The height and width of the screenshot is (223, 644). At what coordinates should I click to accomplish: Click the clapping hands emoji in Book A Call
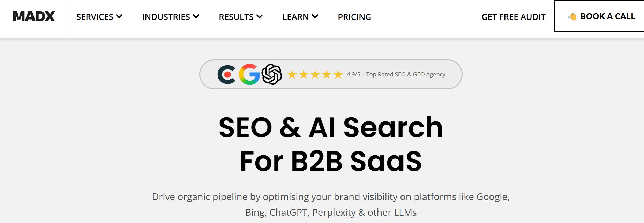pyautogui.click(x=571, y=16)
